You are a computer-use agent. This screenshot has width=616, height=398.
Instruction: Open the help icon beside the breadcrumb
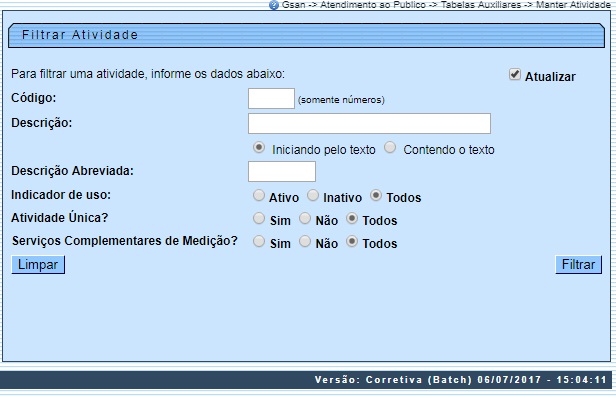tap(273, 5)
